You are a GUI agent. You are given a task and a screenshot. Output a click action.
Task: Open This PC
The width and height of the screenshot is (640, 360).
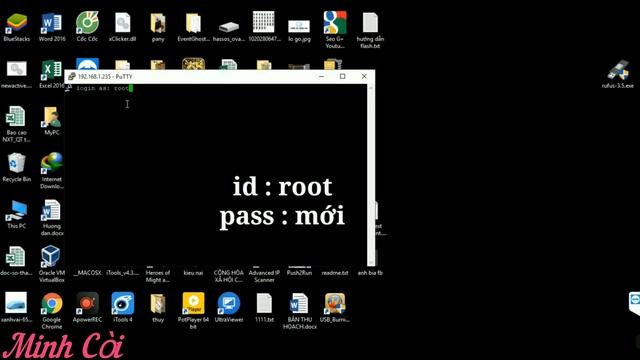click(x=17, y=214)
